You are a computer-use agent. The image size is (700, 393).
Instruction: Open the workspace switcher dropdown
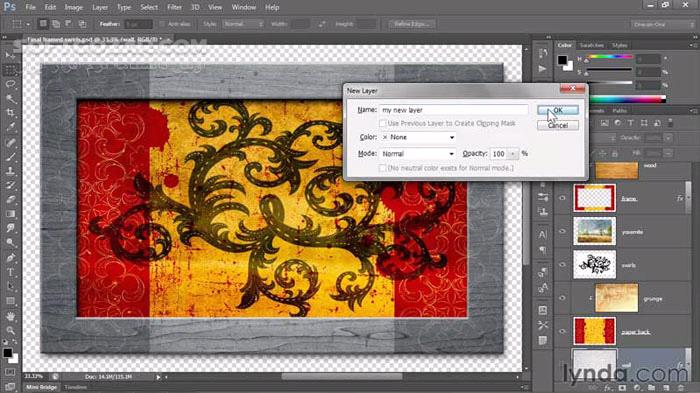(662, 24)
